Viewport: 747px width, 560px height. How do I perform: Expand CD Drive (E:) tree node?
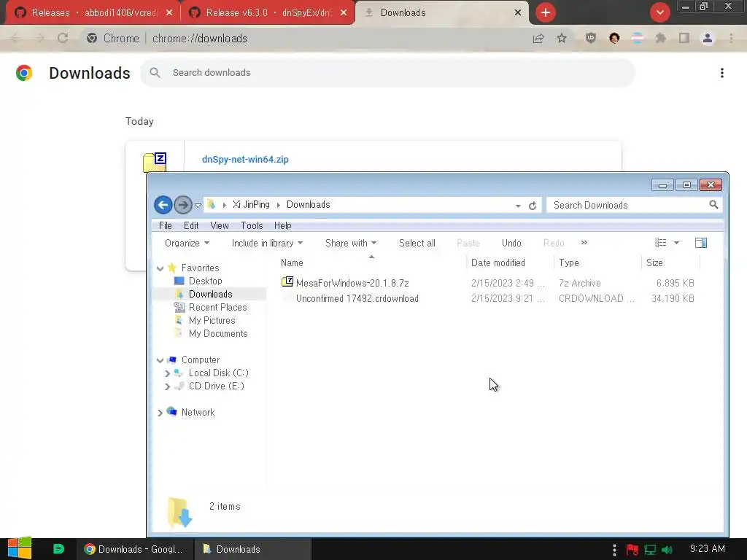[x=167, y=386]
